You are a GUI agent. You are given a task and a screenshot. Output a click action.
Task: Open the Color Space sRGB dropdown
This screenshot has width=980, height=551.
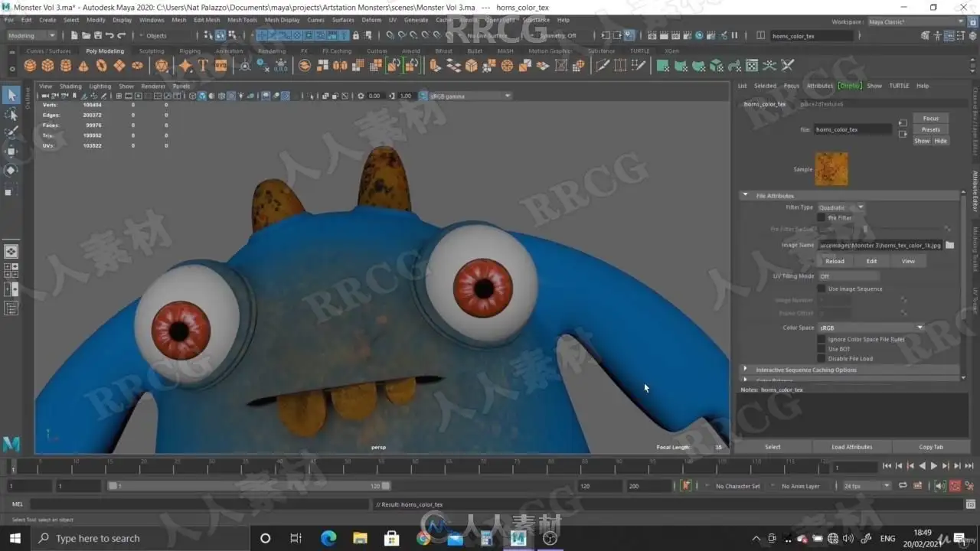coord(871,328)
